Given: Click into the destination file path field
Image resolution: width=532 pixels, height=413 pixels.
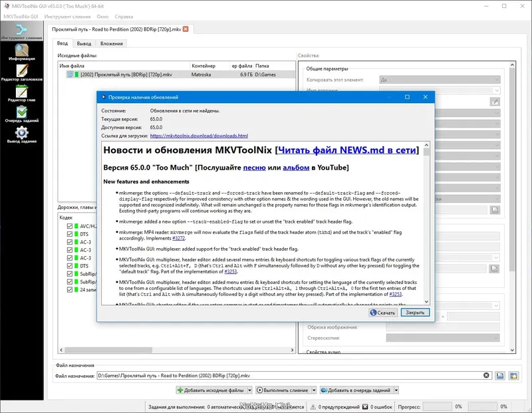Looking at the screenshot, I should coord(289,375).
